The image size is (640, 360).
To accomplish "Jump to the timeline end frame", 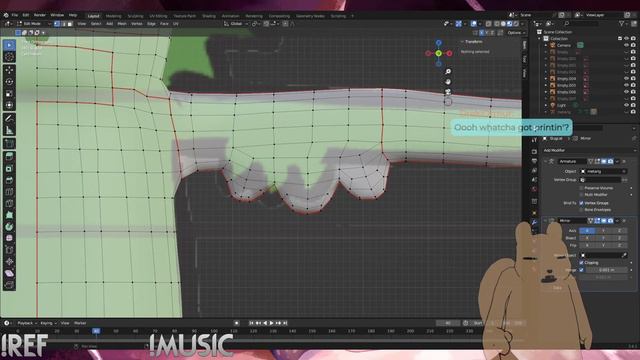I will pyautogui.click(x=285, y=323).
